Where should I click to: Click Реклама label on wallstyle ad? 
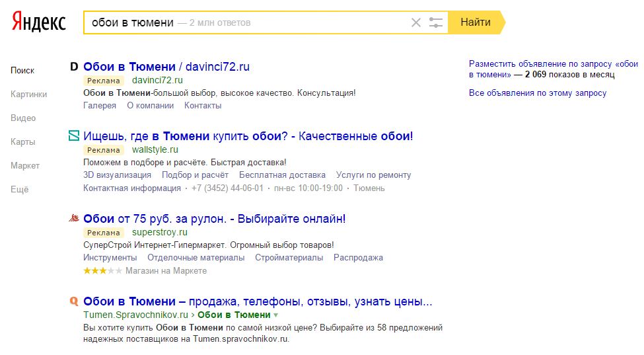pyautogui.click(x=104, y=150)
